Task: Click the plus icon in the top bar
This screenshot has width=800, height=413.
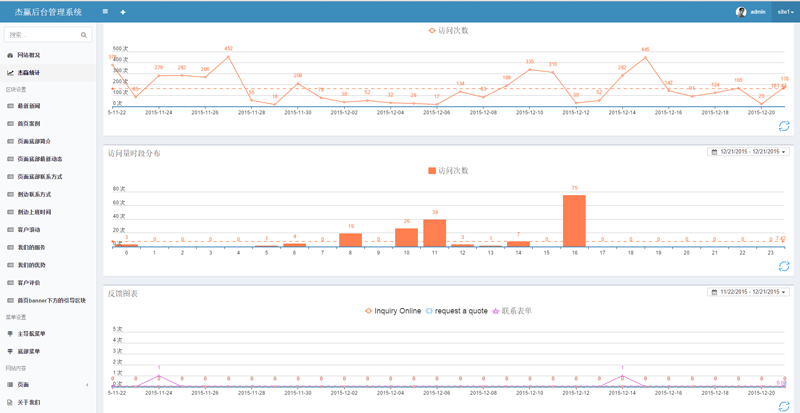Action: tap(123, 12)
